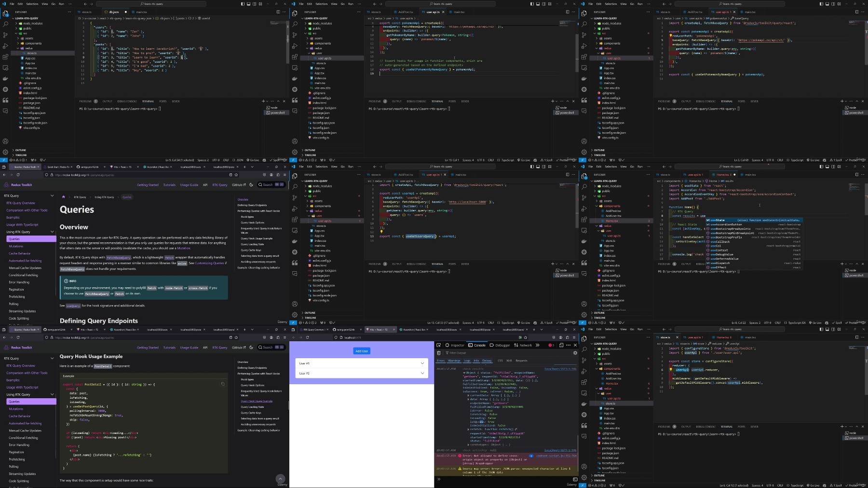The width and height of the screenshot is (868, 488).
Task: Enable the XHR console filter
Action: tap(509, 361)
